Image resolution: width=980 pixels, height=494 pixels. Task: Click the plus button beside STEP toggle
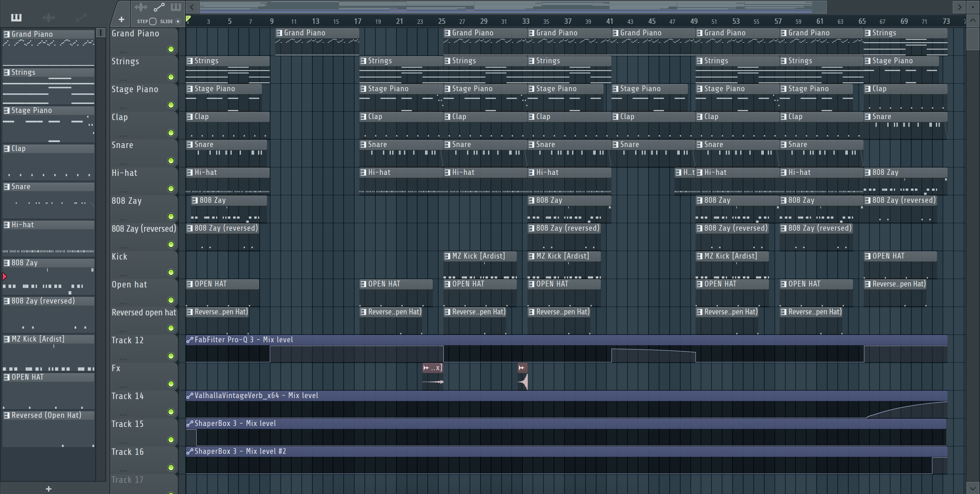tap(121, 19)
